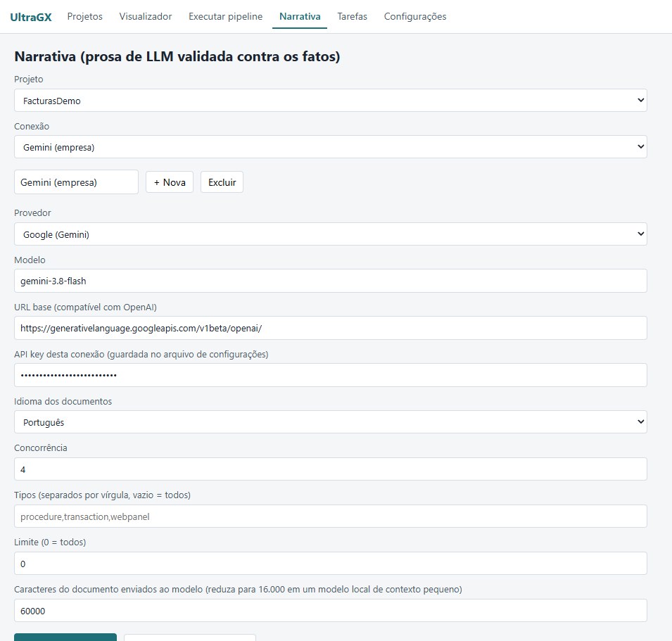This screenshot has height=641, width=672.
Task: Expand the Idioma dos documentos dropdown
Action: pos(331,422)
